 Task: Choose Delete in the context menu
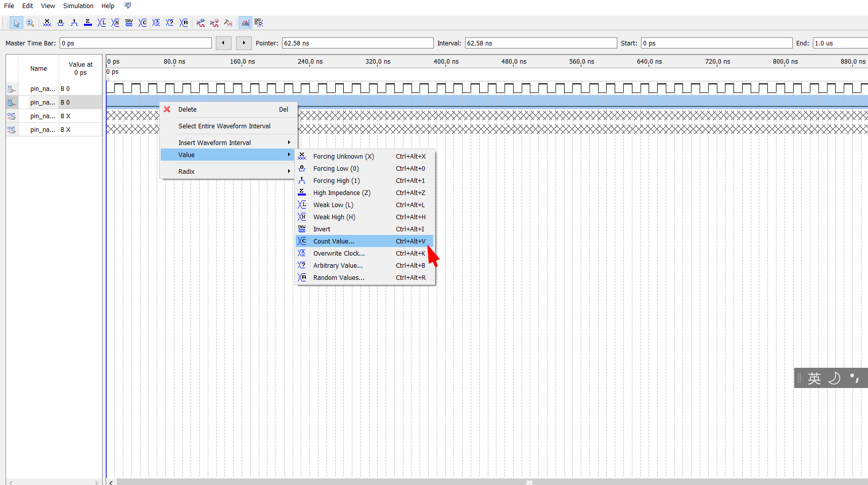(228, 109)
